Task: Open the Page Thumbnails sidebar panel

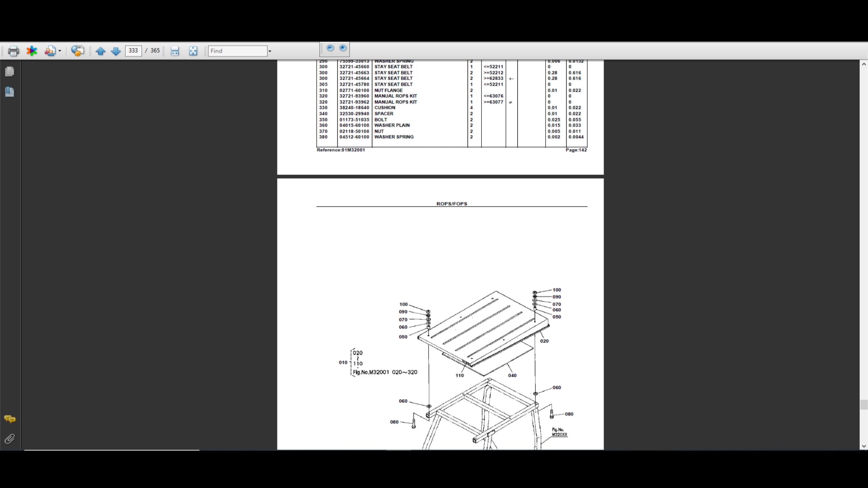Action: (x=9, y=72)
